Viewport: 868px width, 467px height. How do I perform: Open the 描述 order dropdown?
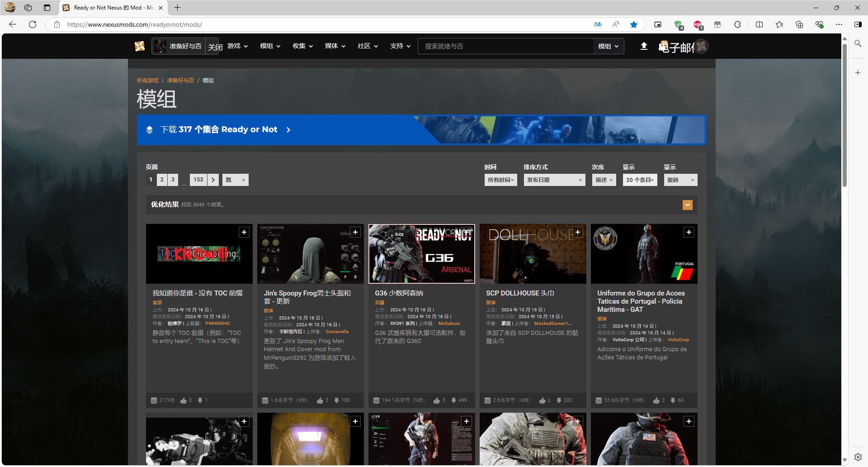coord(604,180)
